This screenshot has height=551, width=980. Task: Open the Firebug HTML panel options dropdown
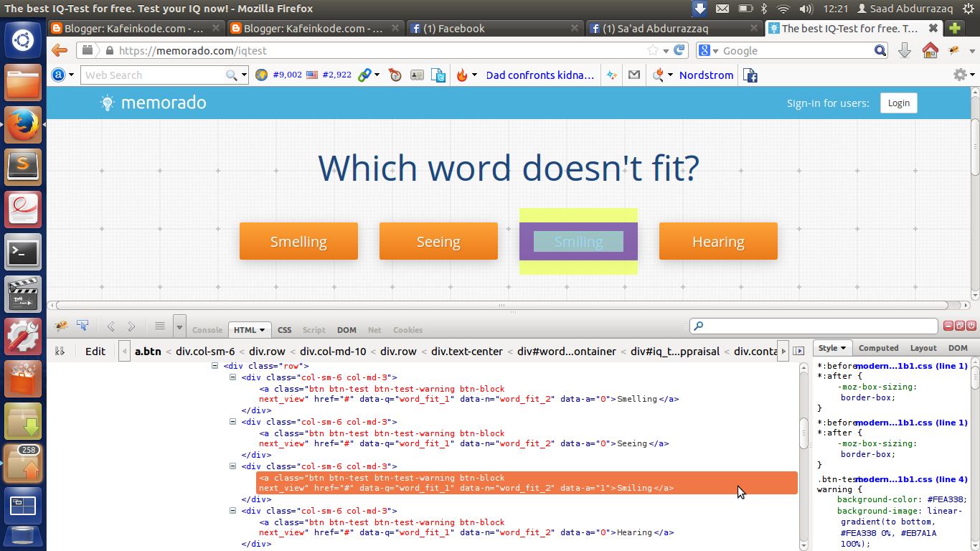coord(262,330)
